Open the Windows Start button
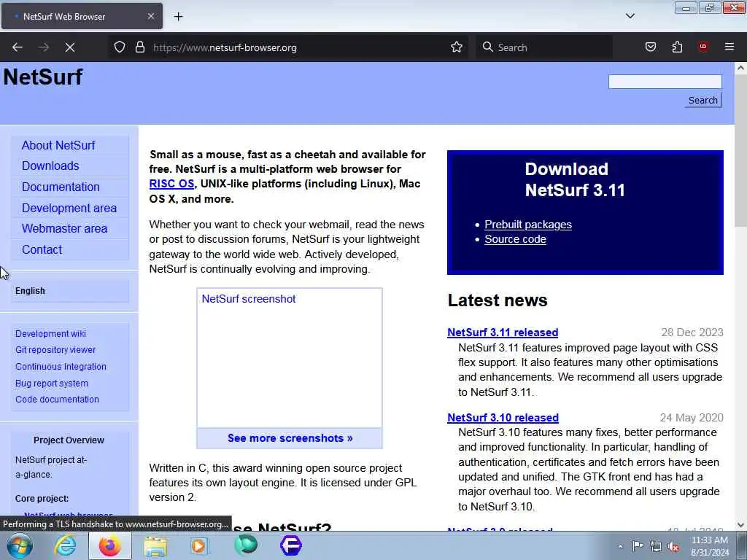The height and width of the screenshot is (560, 747). [19, 545]
